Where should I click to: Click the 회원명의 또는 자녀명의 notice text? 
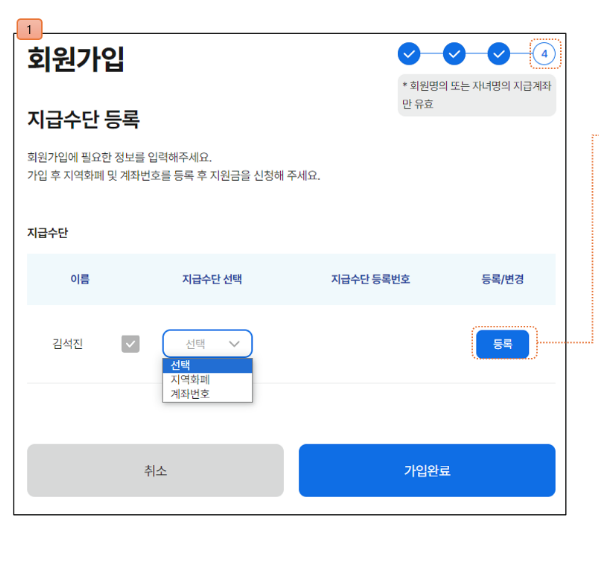pos(477,95)
